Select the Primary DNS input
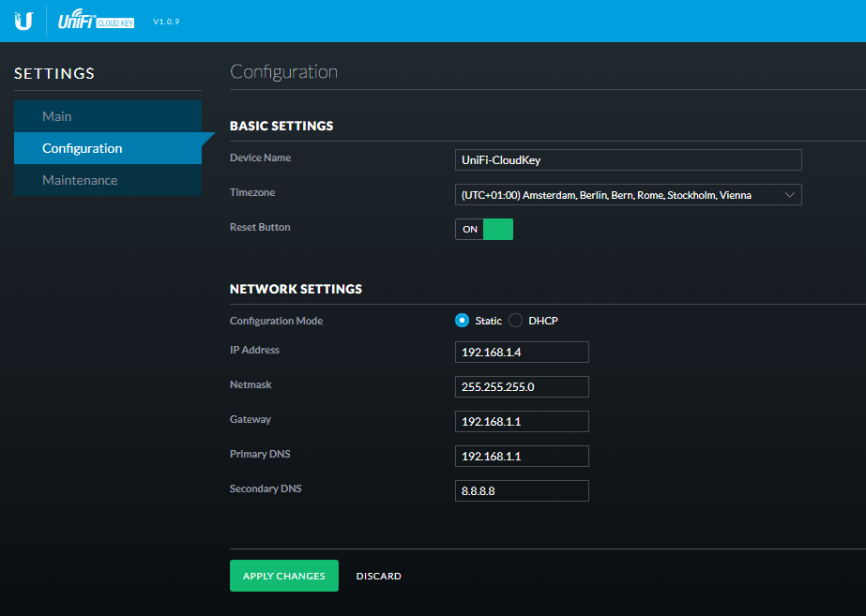The image size is (866, 616). click(x=522, y=456)
